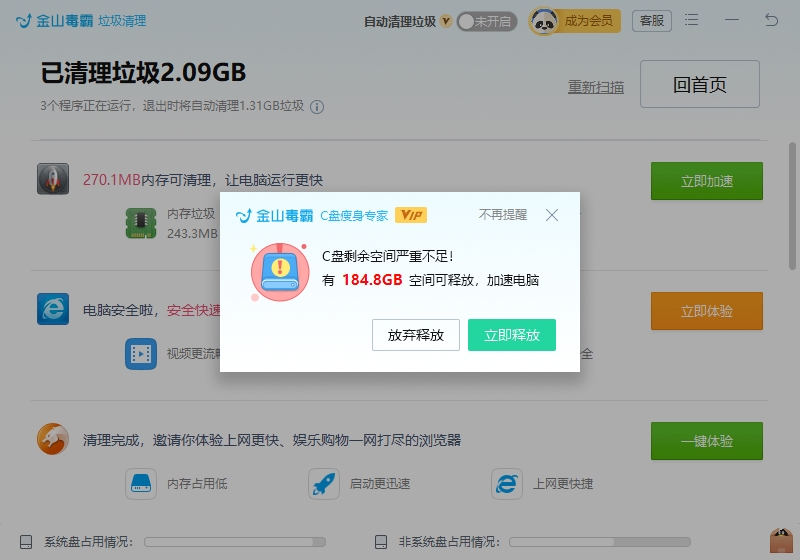Viewport: 800px width, 560px height.
Task: Click the VIP badge in the popup
Action: pyautogui.click(x=411, y=215)
